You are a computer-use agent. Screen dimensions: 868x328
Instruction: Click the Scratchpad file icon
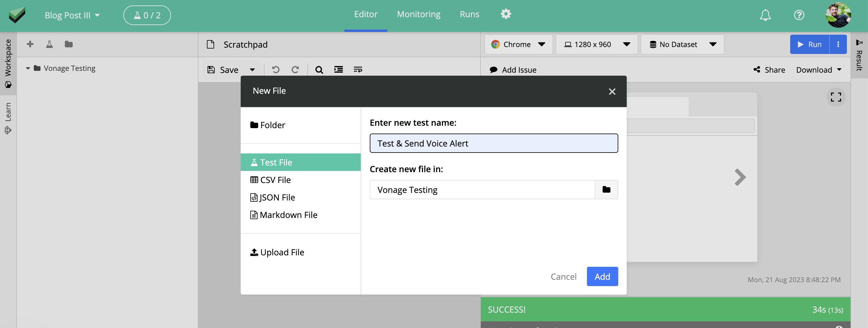[211, 44]
